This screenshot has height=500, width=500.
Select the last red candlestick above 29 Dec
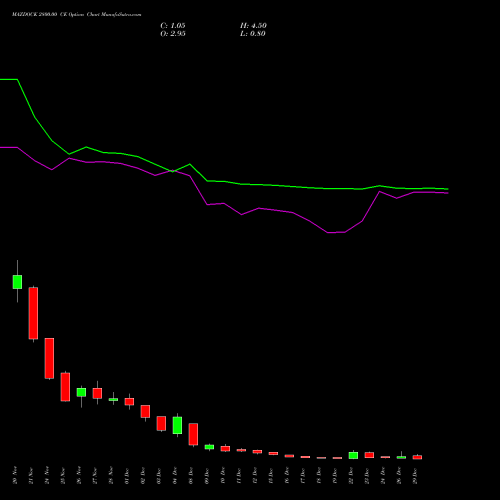pyautogui.click(x=417, y=457)
